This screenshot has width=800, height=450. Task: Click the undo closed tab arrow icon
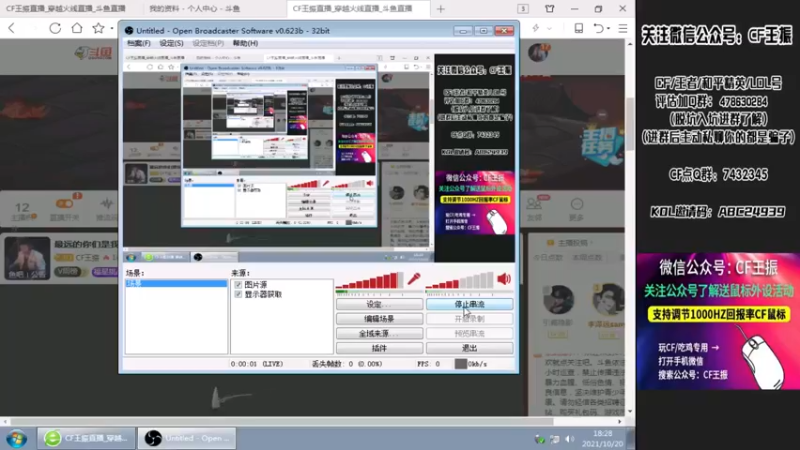[599, 28]
